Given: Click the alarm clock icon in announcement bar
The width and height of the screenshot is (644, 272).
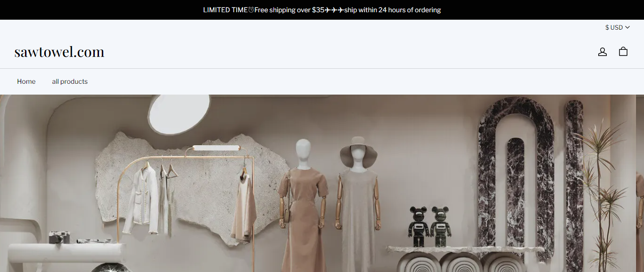Looking at the screenshot, I should (251, 10).
